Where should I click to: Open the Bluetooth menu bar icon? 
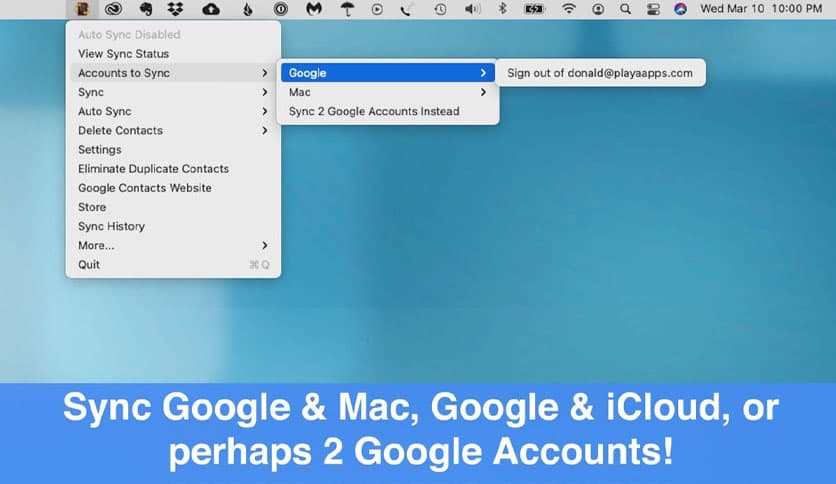[x=502, y=9]
